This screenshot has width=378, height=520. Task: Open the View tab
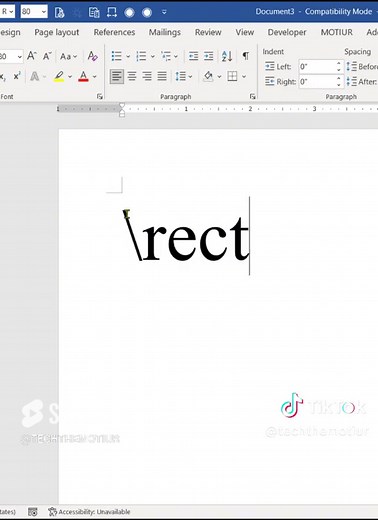pyautogui.click(x=245, y=32)
